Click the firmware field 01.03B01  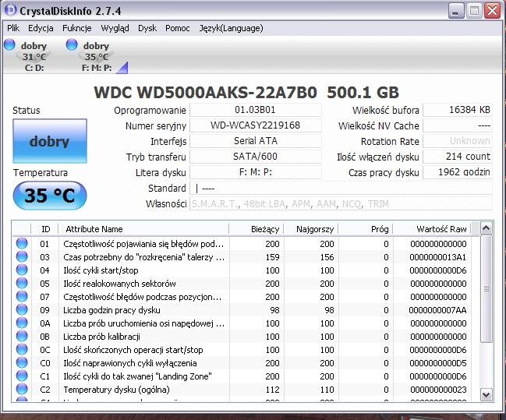click(x=256, y=110)
